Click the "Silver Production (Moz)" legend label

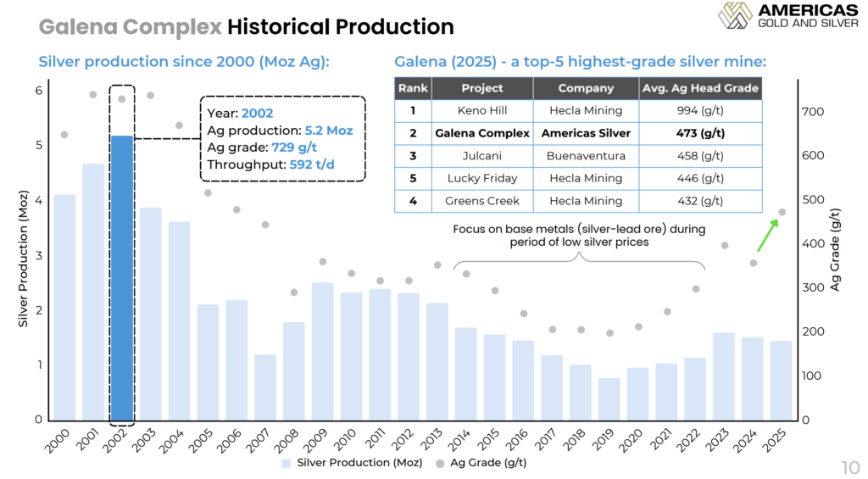(x=359, y=463)
